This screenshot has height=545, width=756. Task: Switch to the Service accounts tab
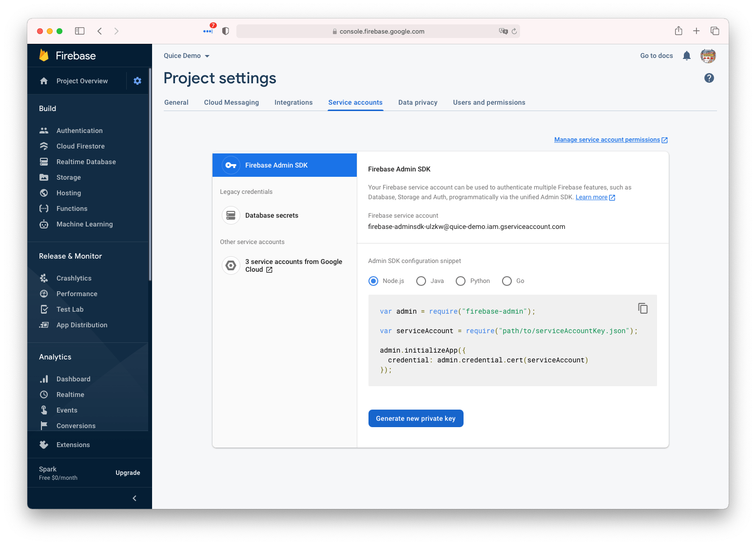pos(355,102)
